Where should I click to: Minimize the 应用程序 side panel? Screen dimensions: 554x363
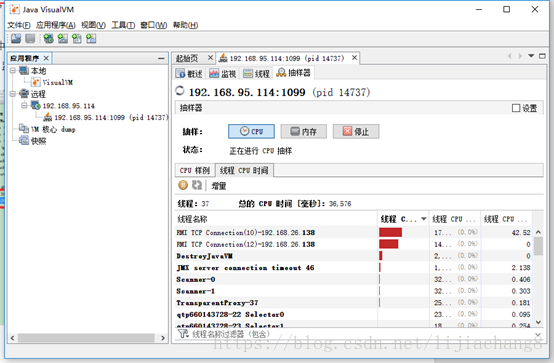coord(161,58)
